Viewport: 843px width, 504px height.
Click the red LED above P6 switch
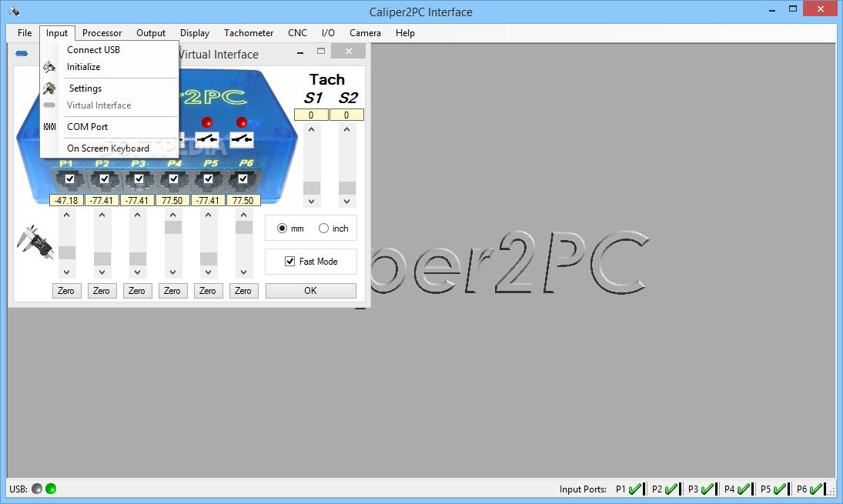(x=242, y=122)
